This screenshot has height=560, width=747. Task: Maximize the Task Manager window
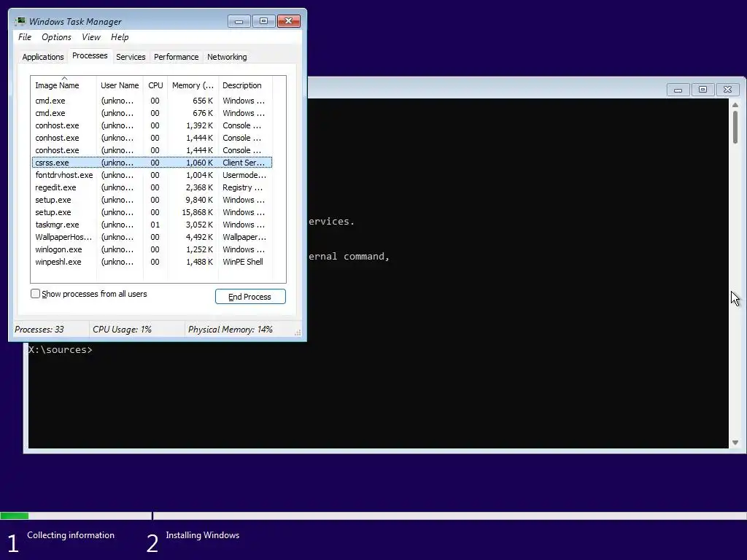pyautogui.click(x=263, y=21)
